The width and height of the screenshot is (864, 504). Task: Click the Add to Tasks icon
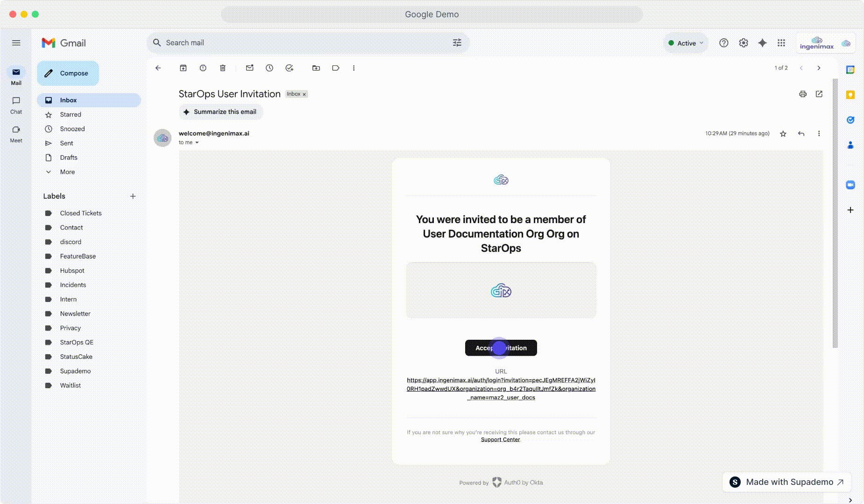click(290, 68)
